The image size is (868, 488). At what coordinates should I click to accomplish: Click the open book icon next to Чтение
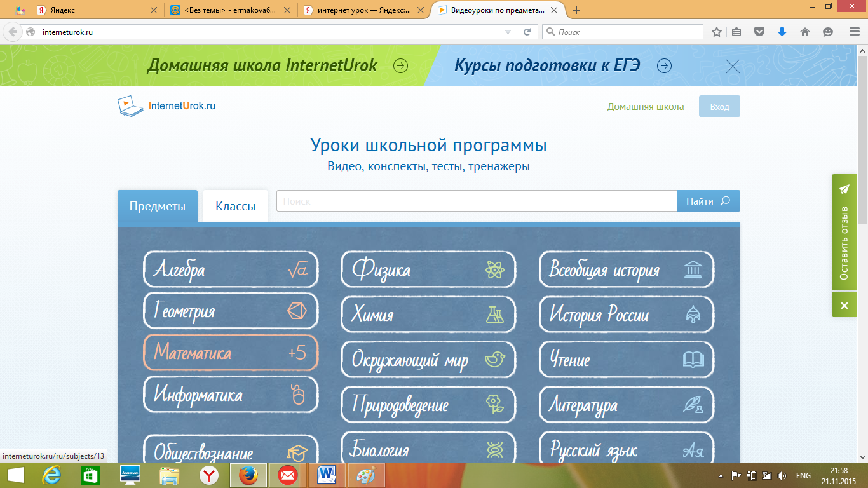(x=693, y=360)
